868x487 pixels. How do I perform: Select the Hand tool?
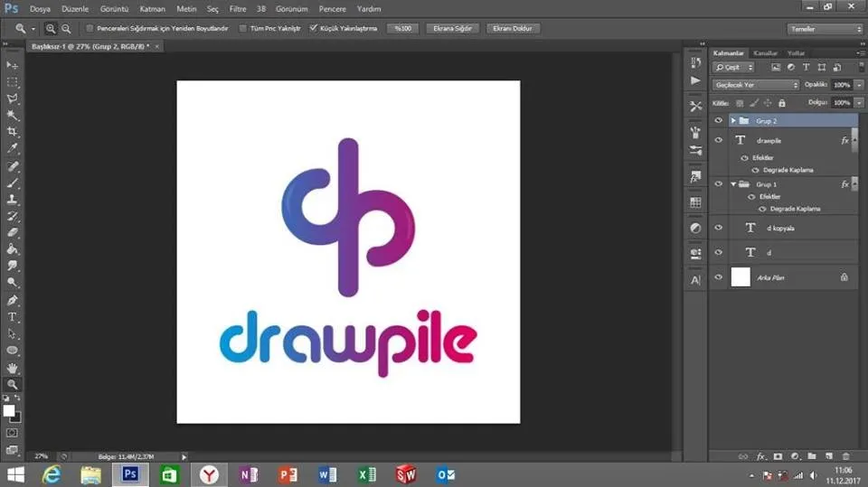point(12,368)
